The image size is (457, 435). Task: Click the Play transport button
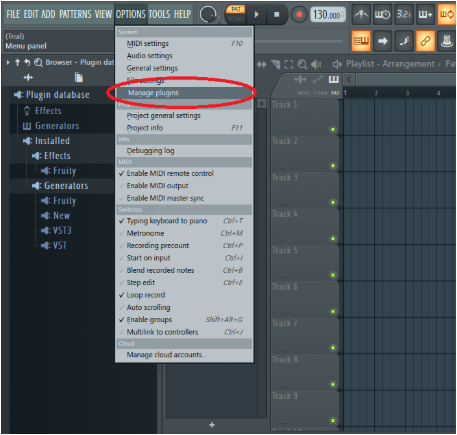256,15
